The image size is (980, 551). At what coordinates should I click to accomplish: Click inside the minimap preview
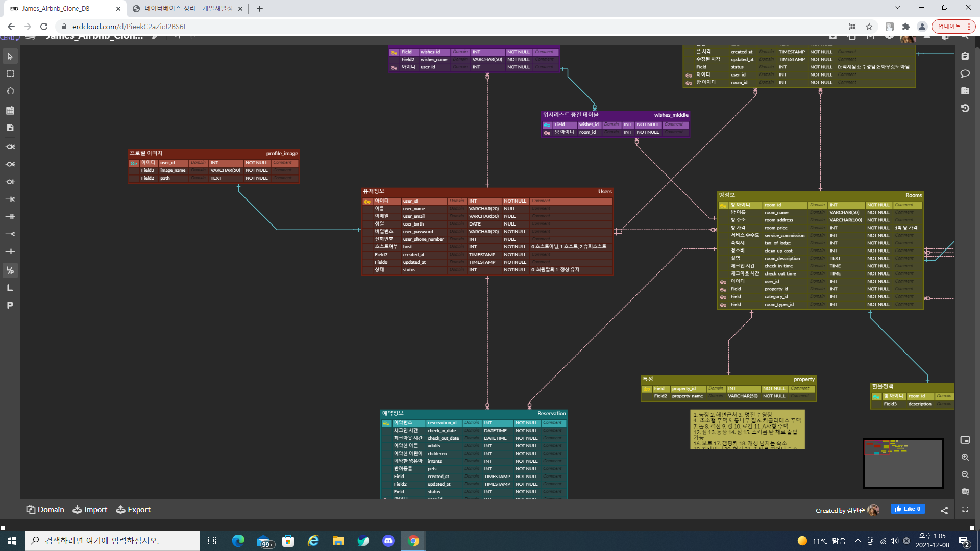click(x=903, y=463)
